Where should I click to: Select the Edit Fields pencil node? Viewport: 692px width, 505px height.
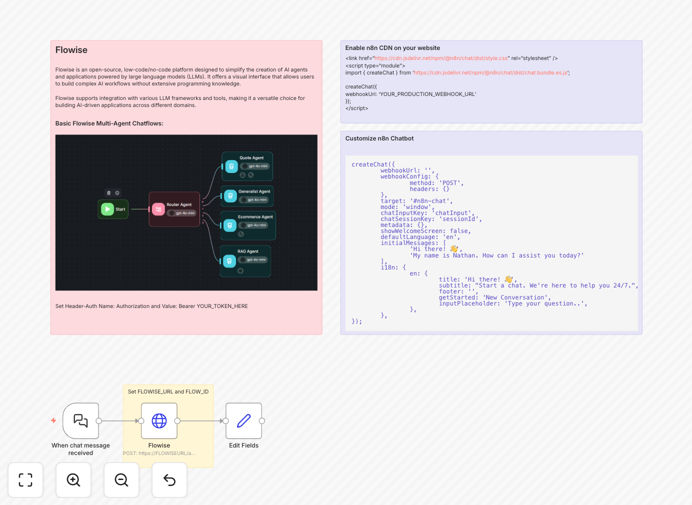tap(244, 421)
